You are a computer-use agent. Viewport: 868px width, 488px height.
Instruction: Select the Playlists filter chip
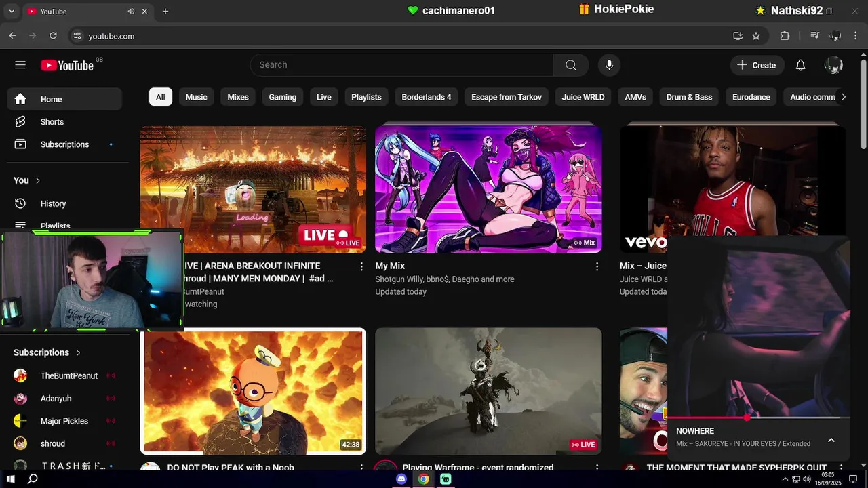[366, 97]
